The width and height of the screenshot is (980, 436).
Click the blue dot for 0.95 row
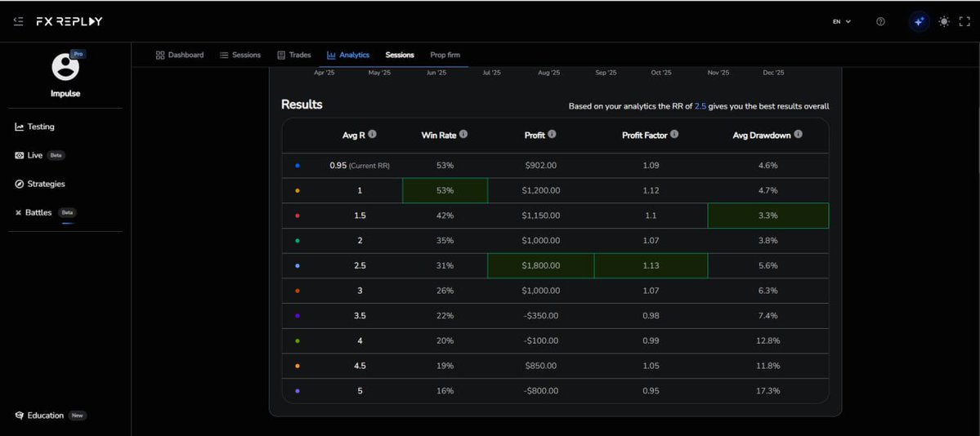pyautogui.click(x=298, y=166)
